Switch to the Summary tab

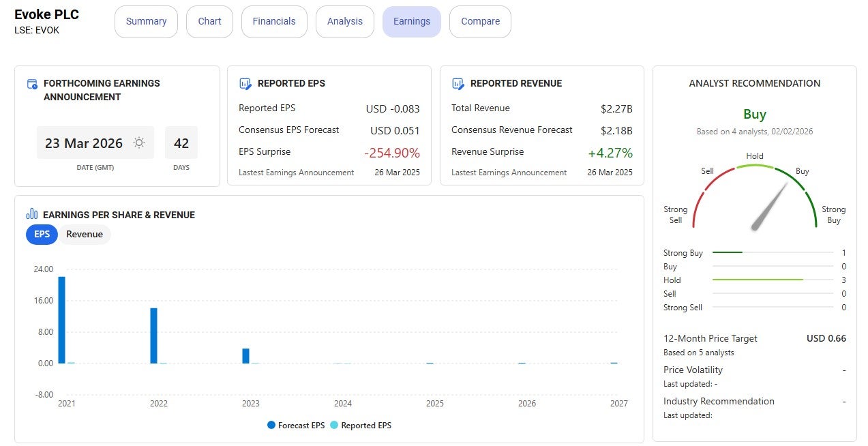(146, 21)
